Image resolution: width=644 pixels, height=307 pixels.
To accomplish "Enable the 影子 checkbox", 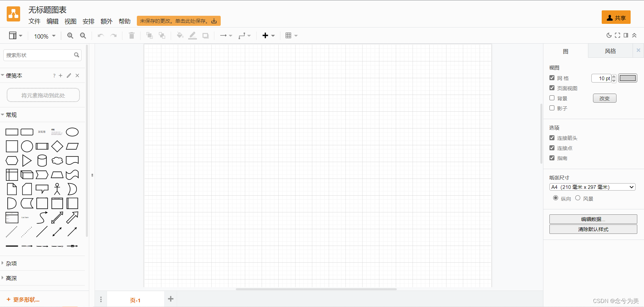I will 552,108.
